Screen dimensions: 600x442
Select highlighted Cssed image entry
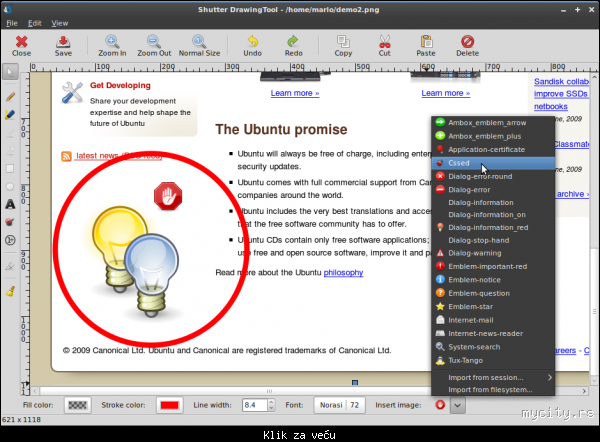pyautogui.click(x=493, y=163)
